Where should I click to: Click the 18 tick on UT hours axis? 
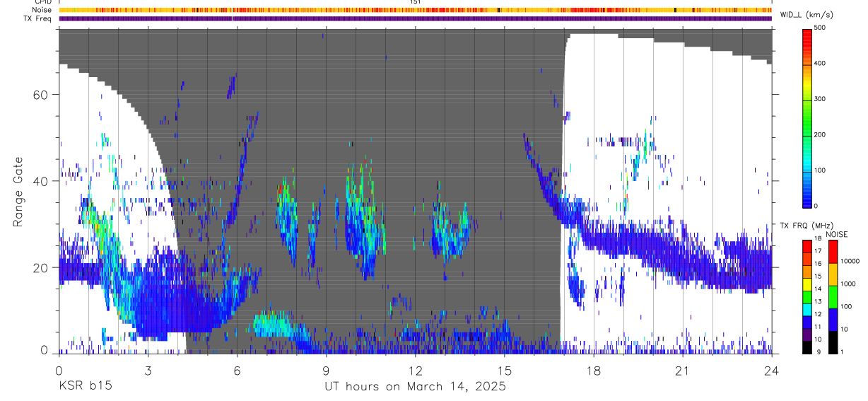tap(594, 370)
